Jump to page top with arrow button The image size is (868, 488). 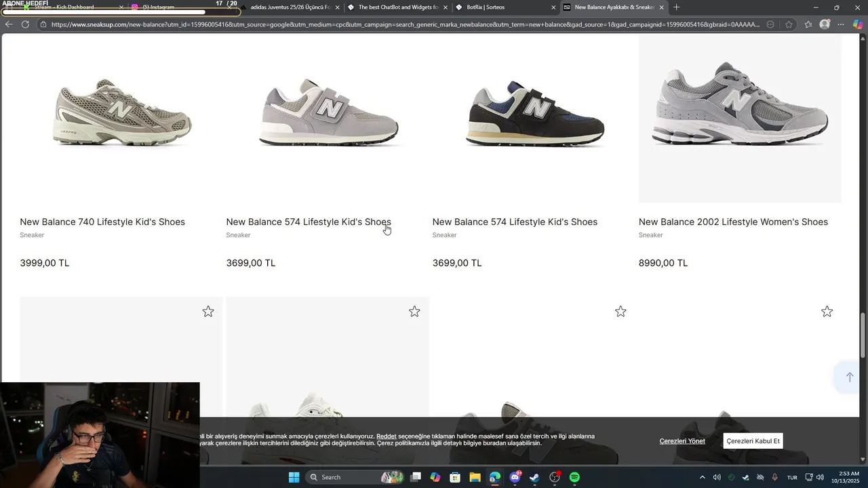click(849, 378)
